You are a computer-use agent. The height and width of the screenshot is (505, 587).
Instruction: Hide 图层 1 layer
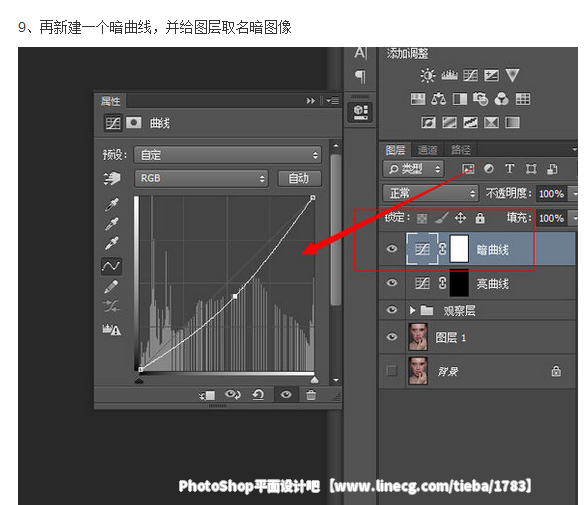[392, 337]
